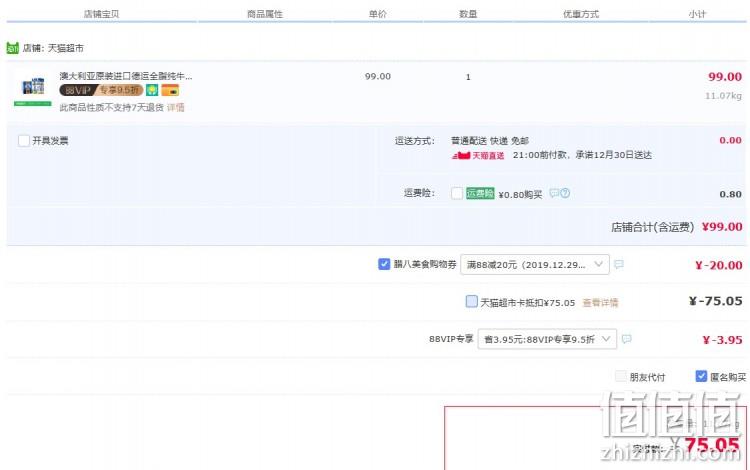Screen dimensions: 750x470
Task: Toggle 天猫超市卡抵扣¥75.05 checkbox
Action: pos(472,301)
